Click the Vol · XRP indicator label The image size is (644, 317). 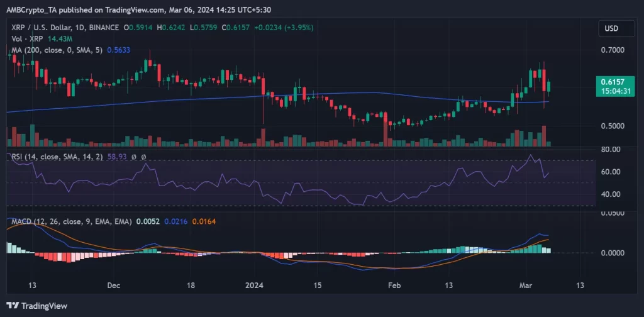point(28,38)
